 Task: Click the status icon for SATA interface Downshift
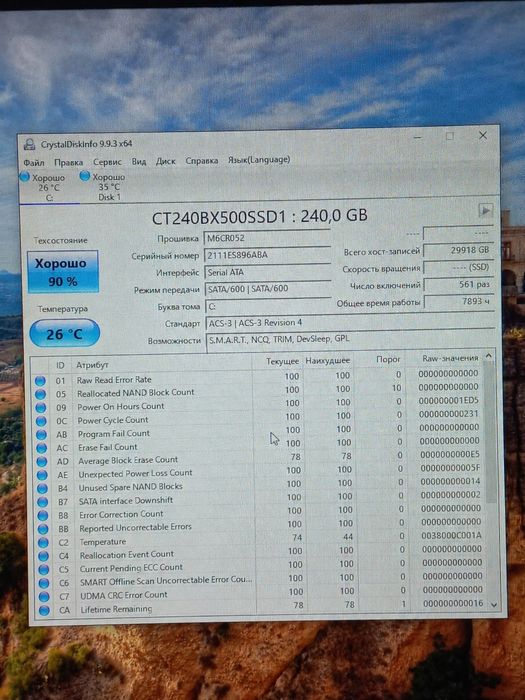(x=42, y=502)
